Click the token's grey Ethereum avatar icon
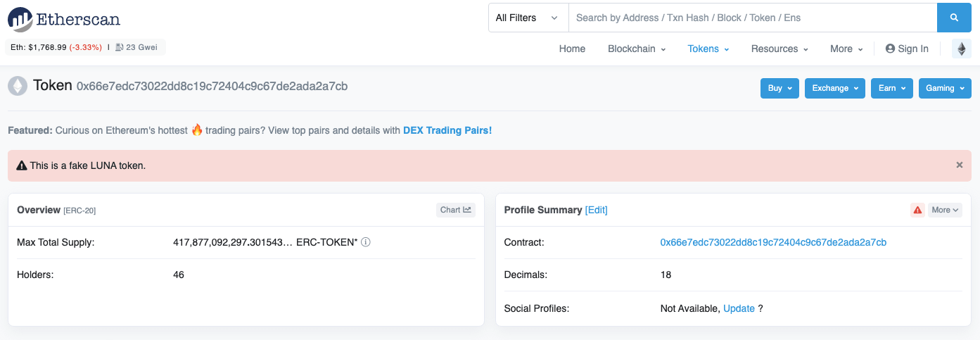Viewport: 980px width, 340px height. click(17, 87)
